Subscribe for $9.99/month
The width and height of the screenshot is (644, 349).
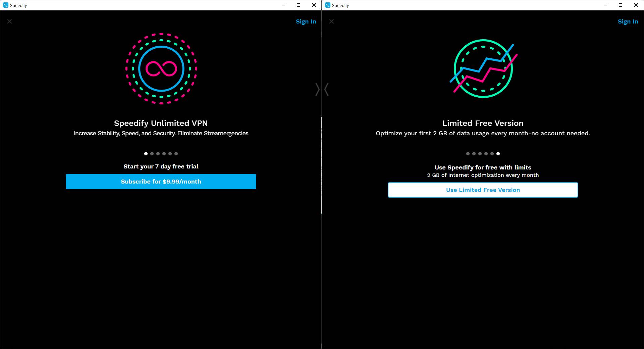pyautogui.click(x=161, y=182)
